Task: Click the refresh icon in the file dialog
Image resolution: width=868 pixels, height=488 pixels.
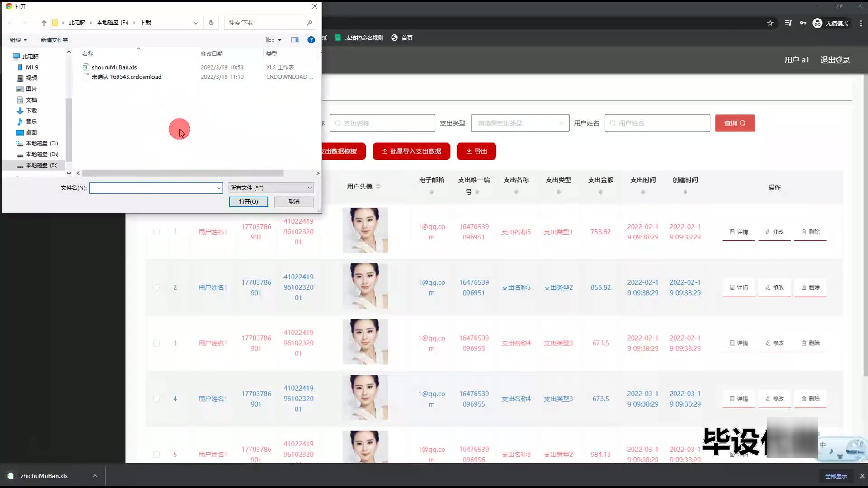Action: [211, 23]
